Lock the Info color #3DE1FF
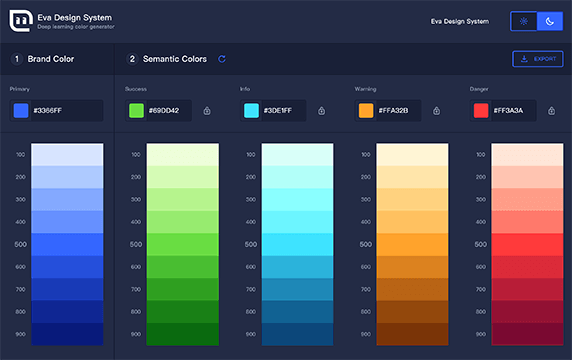Screen dimensions: 572x360 pos(321,111)
